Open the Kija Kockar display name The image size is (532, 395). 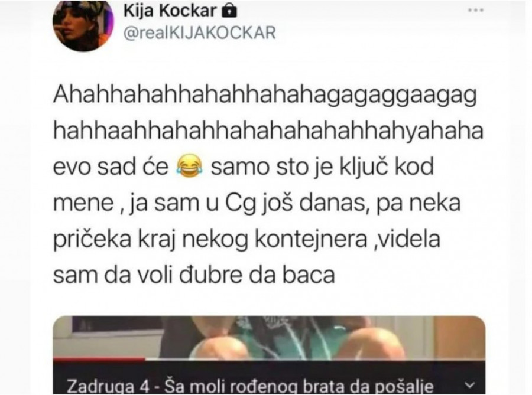point(170,12)
